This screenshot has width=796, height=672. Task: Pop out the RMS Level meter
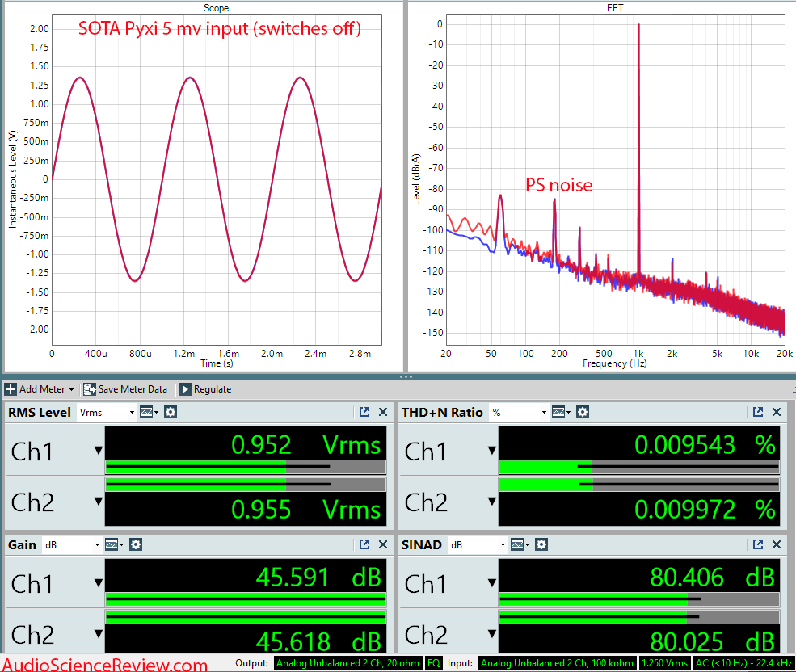click(x=364, y=412)
